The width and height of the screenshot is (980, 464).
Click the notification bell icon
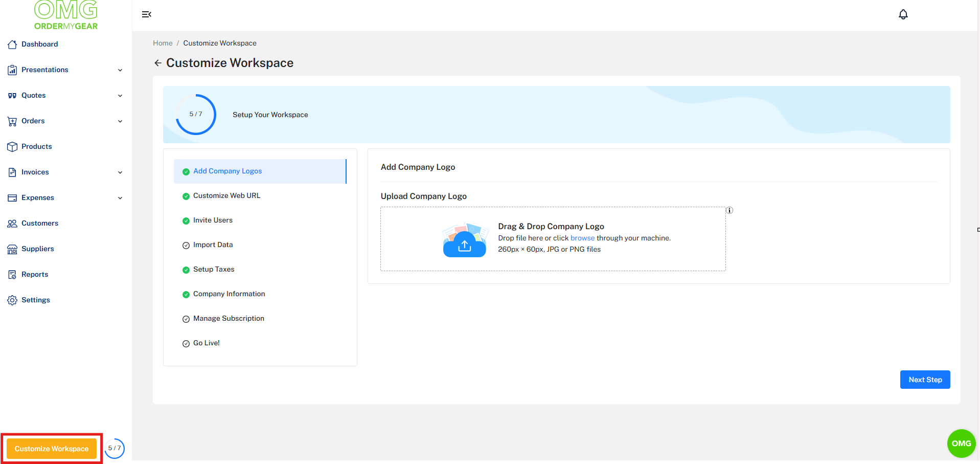903,14
